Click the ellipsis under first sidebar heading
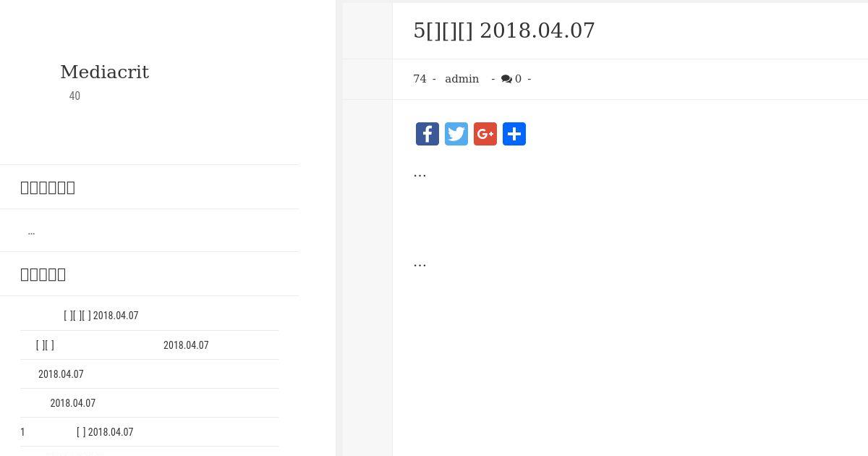The height and width of the screenshot is (456, 868). pos(31,232)
